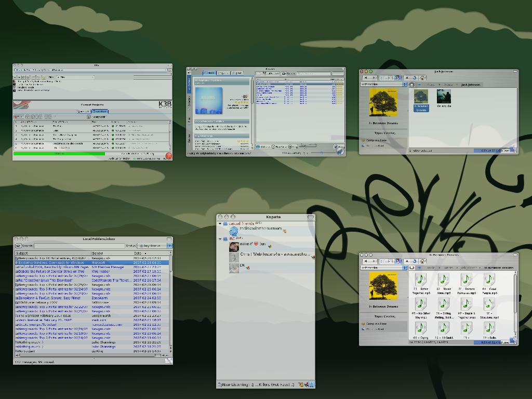The height and width of the screenshot is (399, 532).
Task: Select the 04 - Good People.mp3 file
Action: (489, 284)
